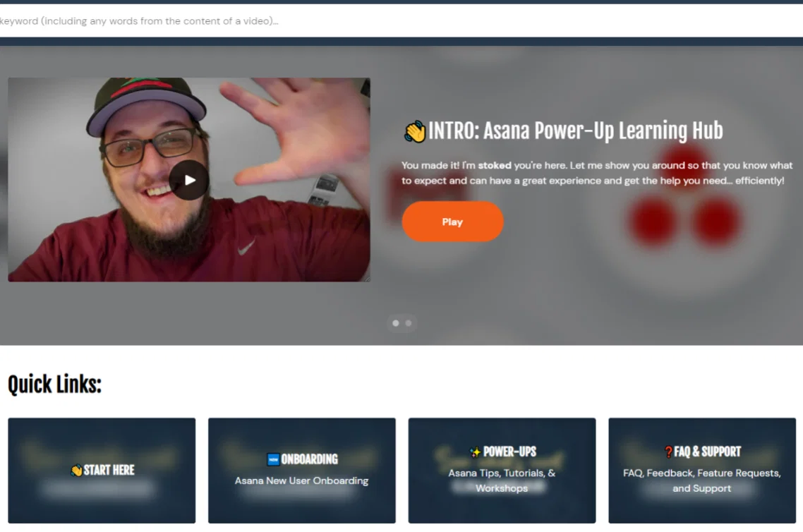Click the 'Asana Tips, Tutorials, & Workshops' text

[502, 480]
